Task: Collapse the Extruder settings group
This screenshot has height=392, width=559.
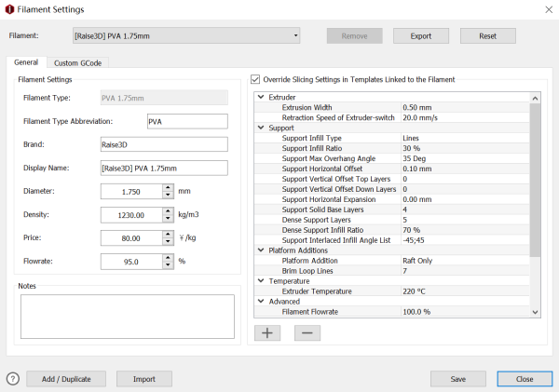Action: point(261,97)
